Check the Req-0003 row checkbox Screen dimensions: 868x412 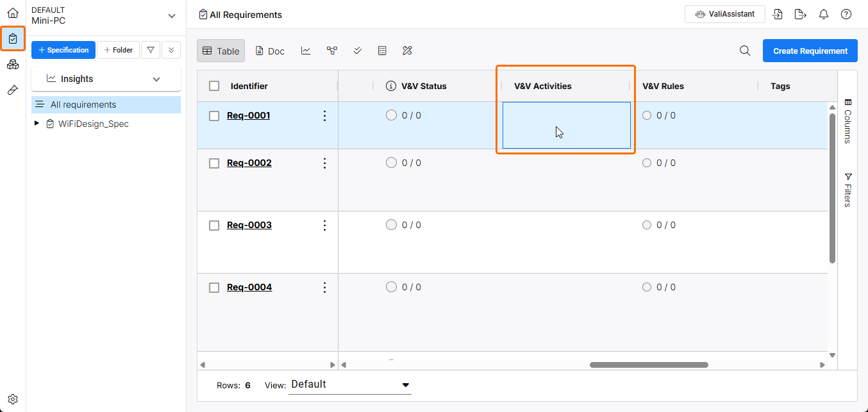[215, 226]
